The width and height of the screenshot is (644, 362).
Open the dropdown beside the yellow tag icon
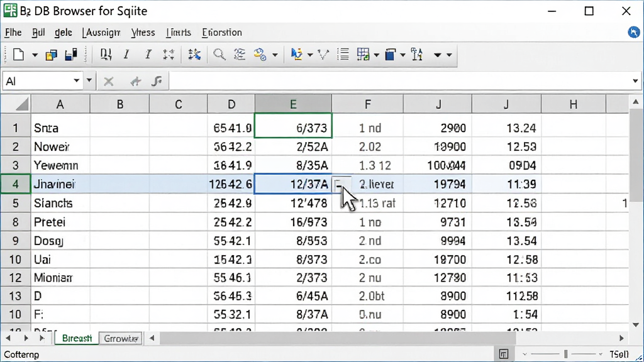tap(275, 55)
